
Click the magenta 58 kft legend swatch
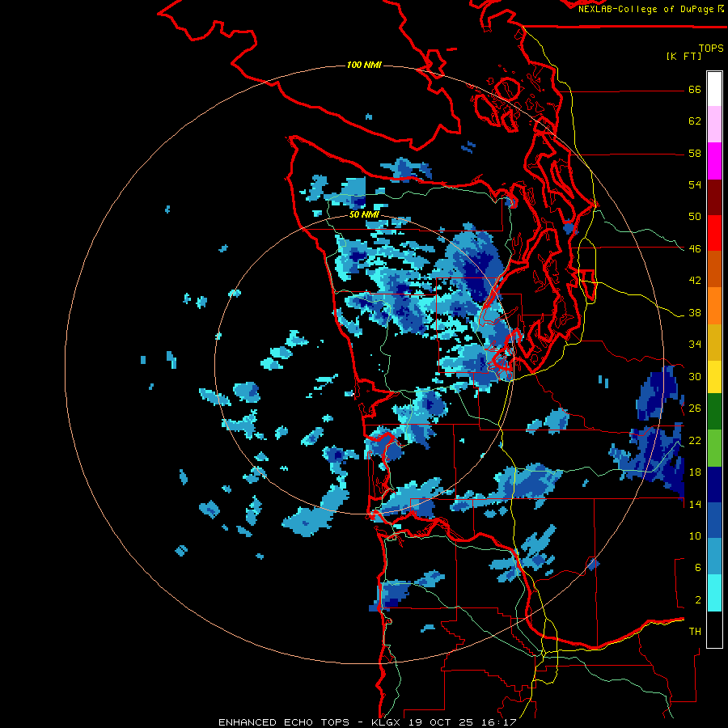(x=714, y=161)
